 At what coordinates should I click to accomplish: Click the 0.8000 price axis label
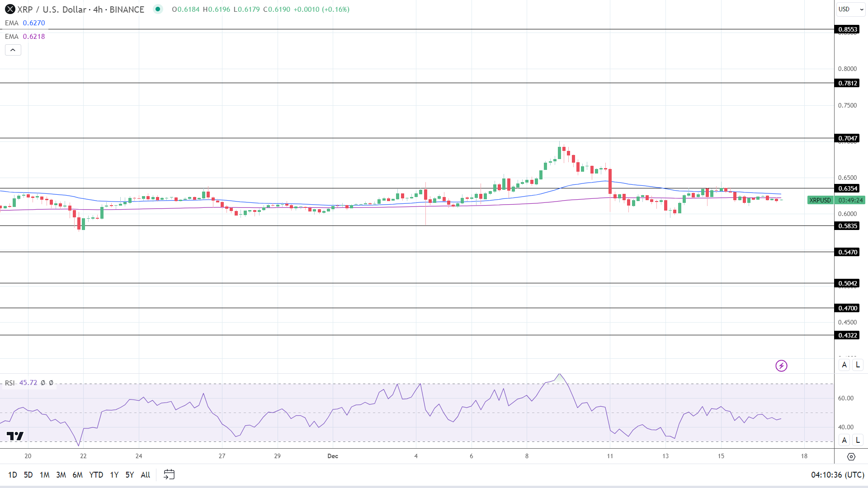pyautogui.click(x=847, y=69)
